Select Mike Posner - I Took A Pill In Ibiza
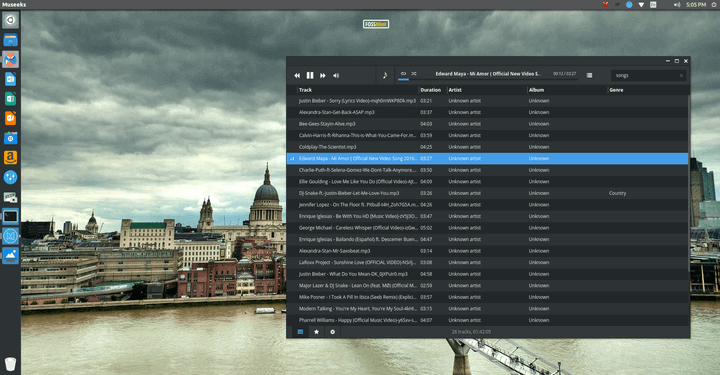Viewport: 720px width, 375px height. (x=487, y=297)
